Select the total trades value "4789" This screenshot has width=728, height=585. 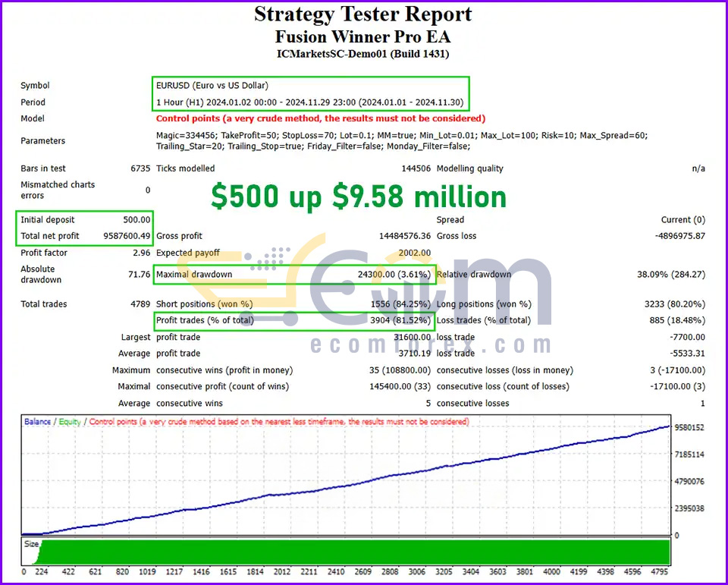pos(140,304)
